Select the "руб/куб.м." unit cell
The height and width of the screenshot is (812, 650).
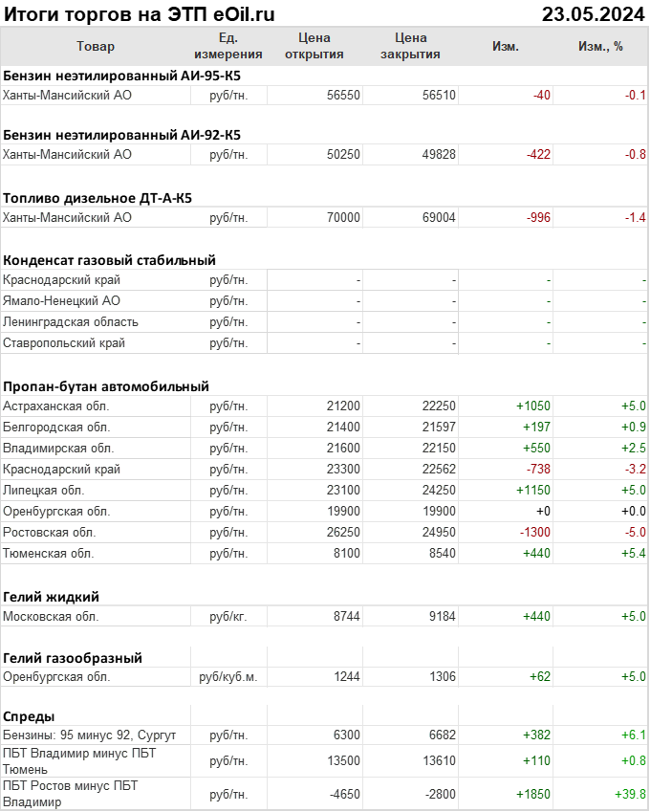228,676
